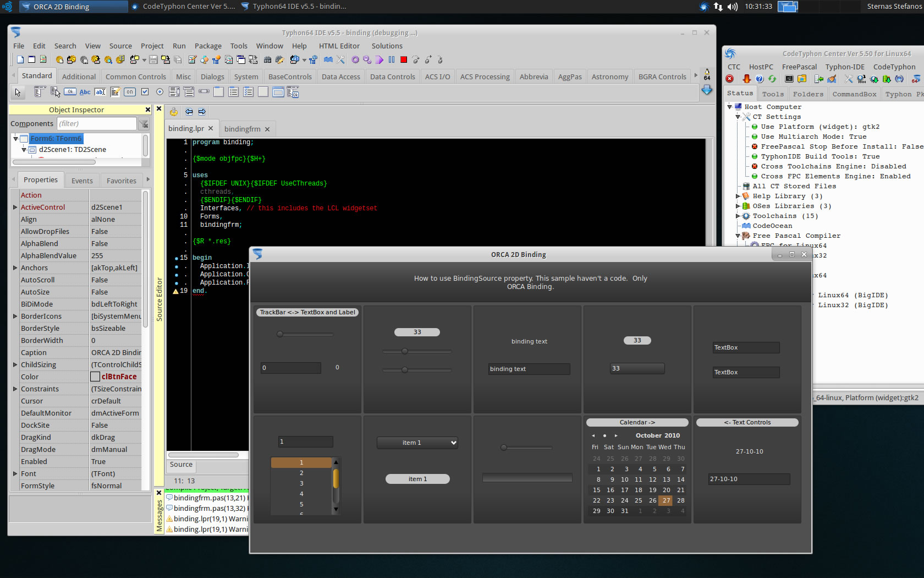Collapse the Form6: TForm6 tree node
Screen dimensions: 924x578
click(x=15, y=139)
